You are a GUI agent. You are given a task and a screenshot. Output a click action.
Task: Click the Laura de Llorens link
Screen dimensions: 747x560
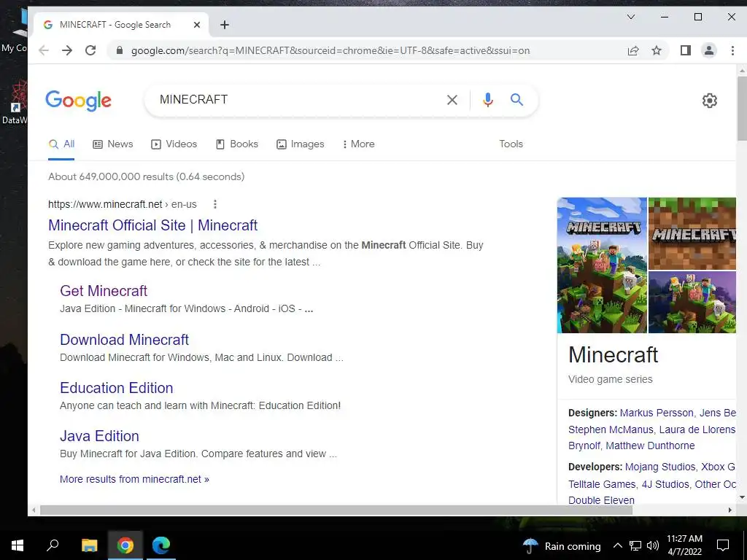pos(697,429)
